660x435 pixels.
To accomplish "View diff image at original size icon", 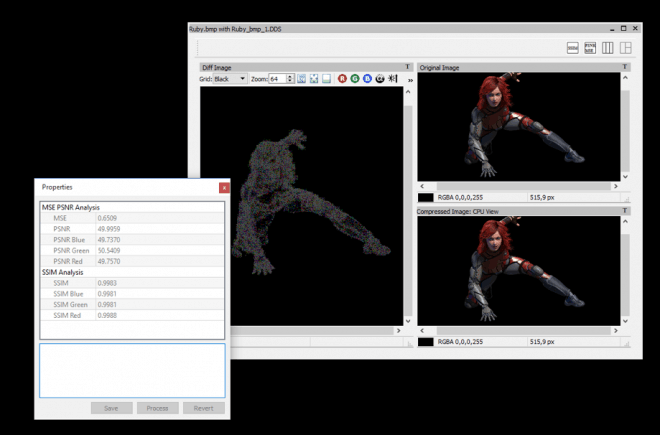I will (x=301, y=79).
